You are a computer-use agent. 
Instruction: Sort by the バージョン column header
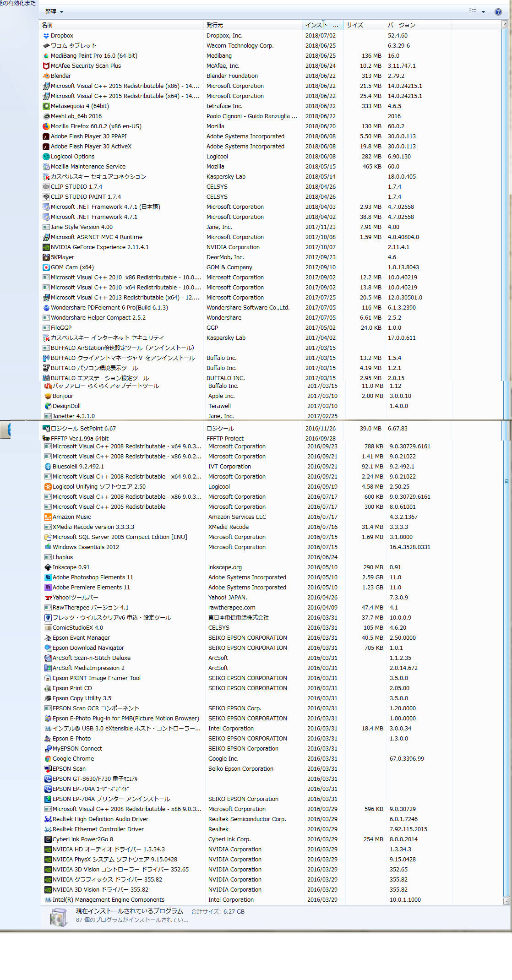[418, 25]
